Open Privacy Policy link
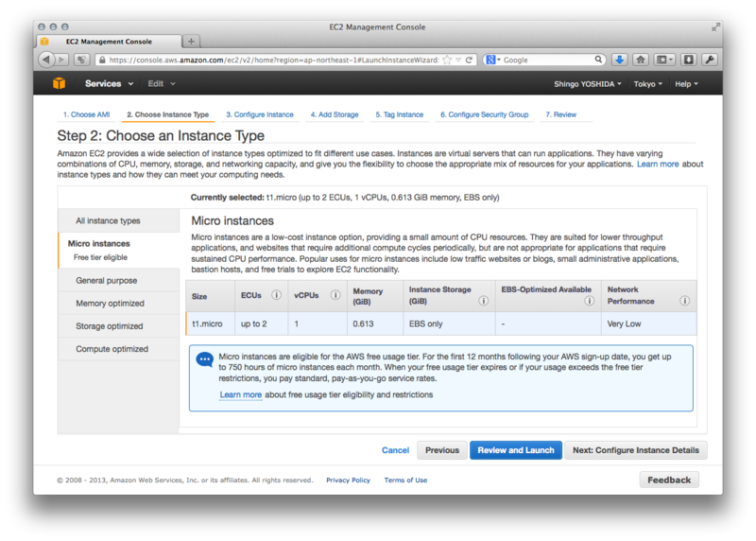This screenshot has width=756, height=541. pyautogui.click(x=348, y=480)
